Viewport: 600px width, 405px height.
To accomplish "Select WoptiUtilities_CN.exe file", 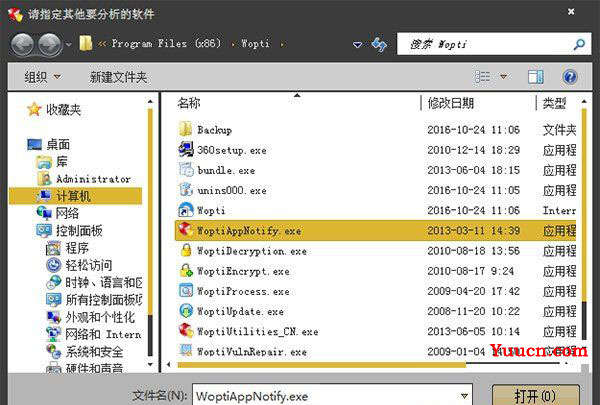I will click(x=258, y=332).
